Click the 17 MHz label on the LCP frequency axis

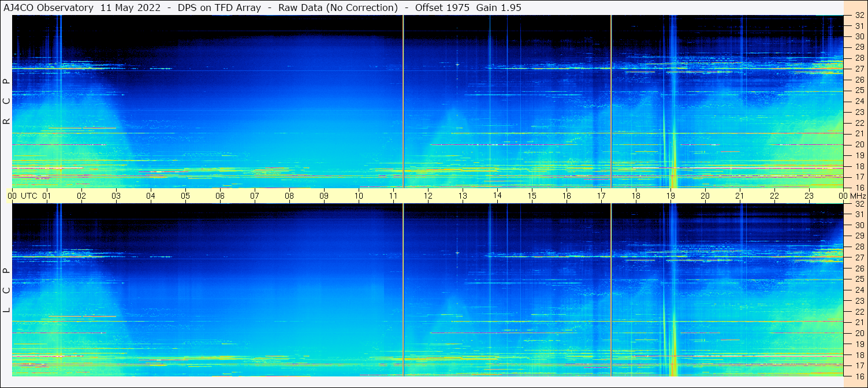(x=859, y=365)
